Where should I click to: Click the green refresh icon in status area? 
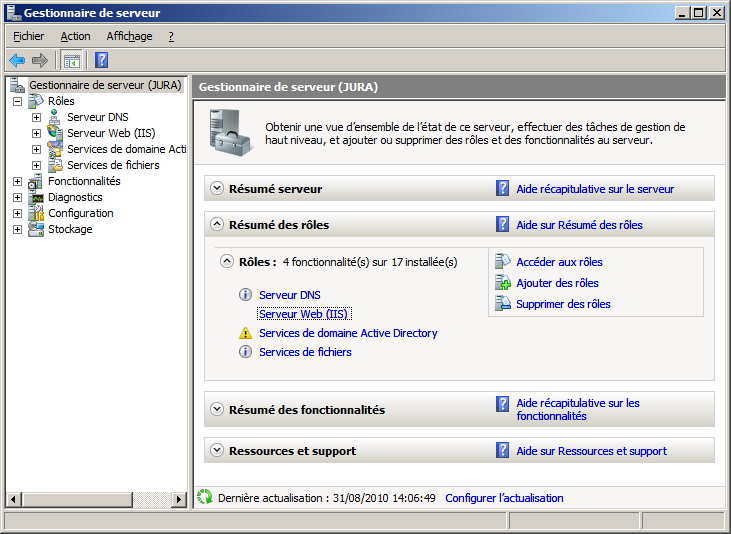[x=205, y=497]
